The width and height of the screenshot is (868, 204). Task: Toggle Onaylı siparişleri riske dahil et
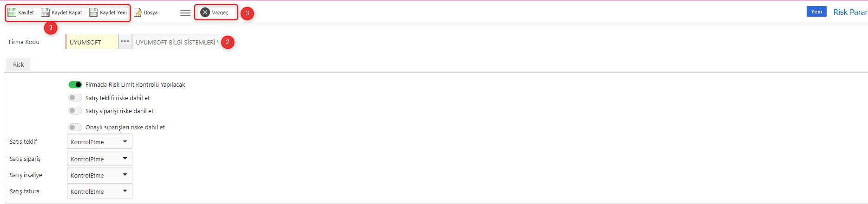point(75,127)
